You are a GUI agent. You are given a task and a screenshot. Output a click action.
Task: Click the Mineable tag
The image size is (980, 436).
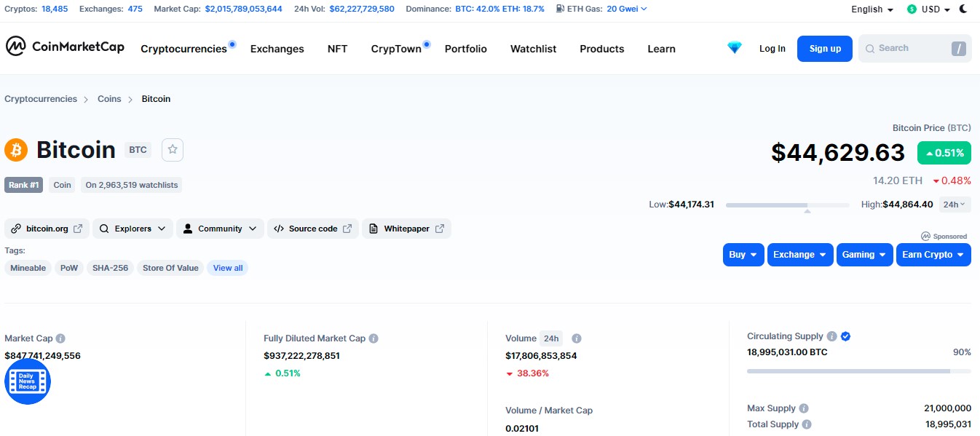tap(28, 268)
